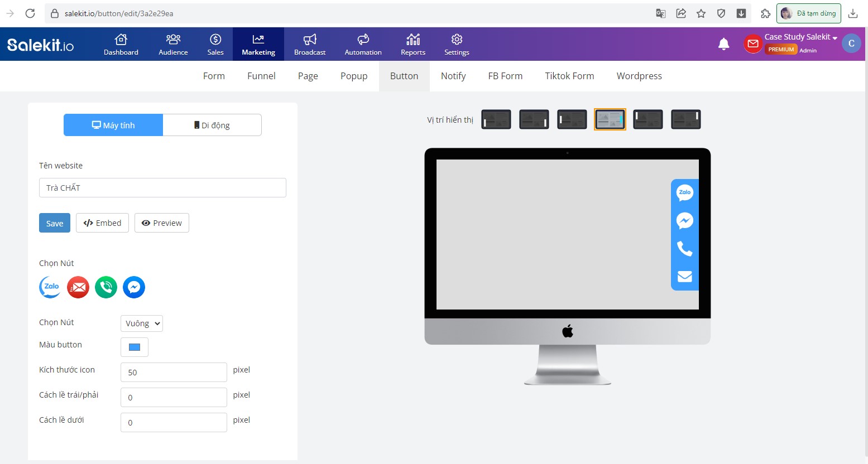
Task: Open the Wordpress tab
Action: click(639, 76)
